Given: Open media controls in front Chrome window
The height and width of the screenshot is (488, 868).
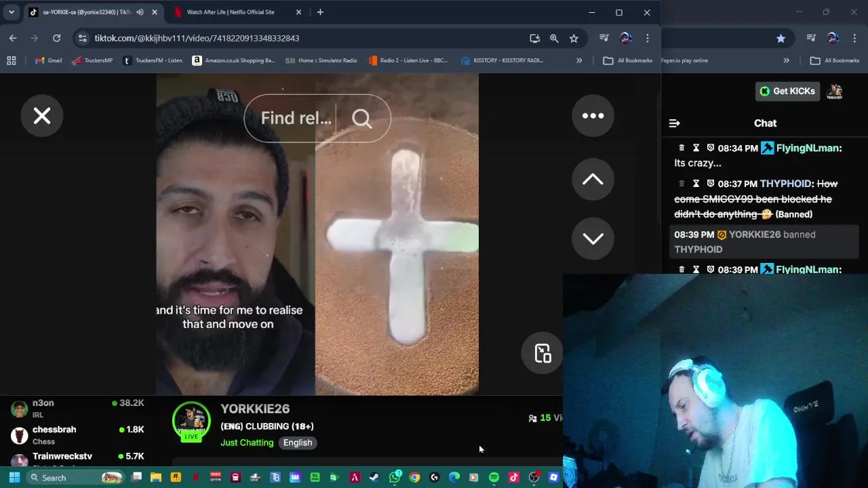Looking at the screenshot, I should tap(604, 38).
